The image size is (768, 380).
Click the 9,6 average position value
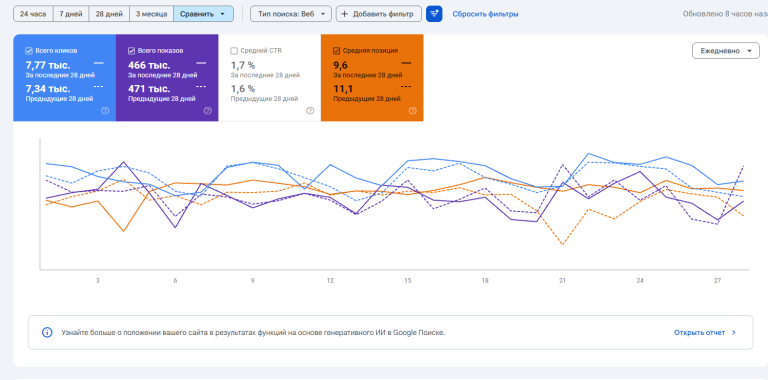[x=340, y=65]
